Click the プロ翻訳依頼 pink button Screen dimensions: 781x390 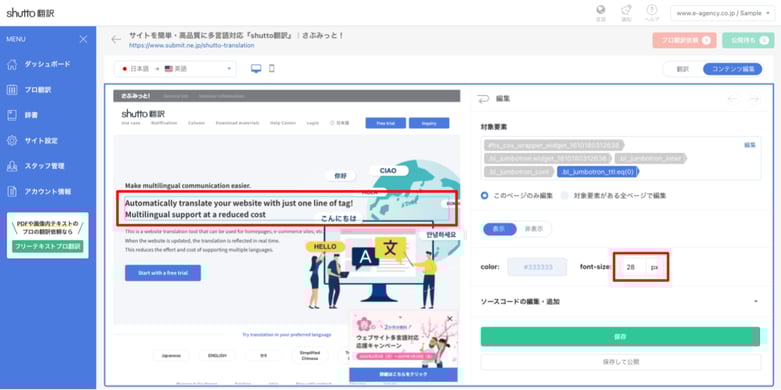[684, 40]
